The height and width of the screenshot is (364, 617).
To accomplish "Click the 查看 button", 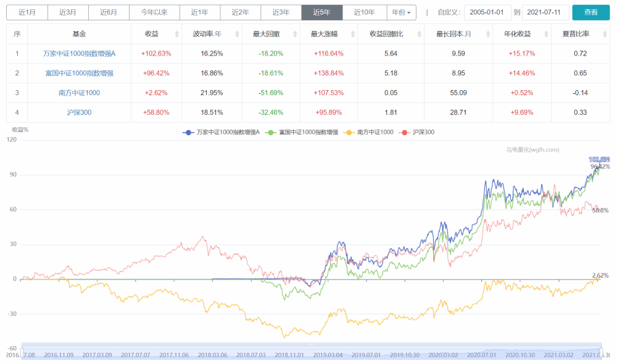I will [590, 12].
